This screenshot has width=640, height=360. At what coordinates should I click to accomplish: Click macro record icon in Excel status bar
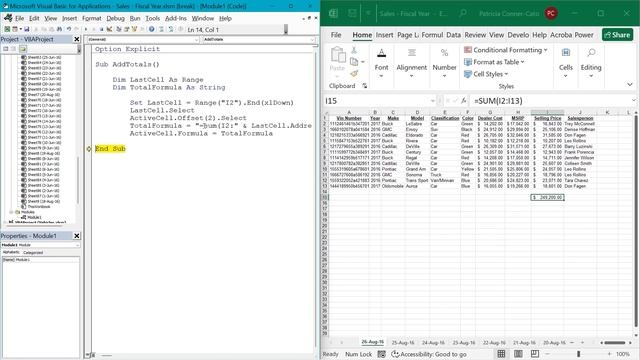[x=381, y=354]
